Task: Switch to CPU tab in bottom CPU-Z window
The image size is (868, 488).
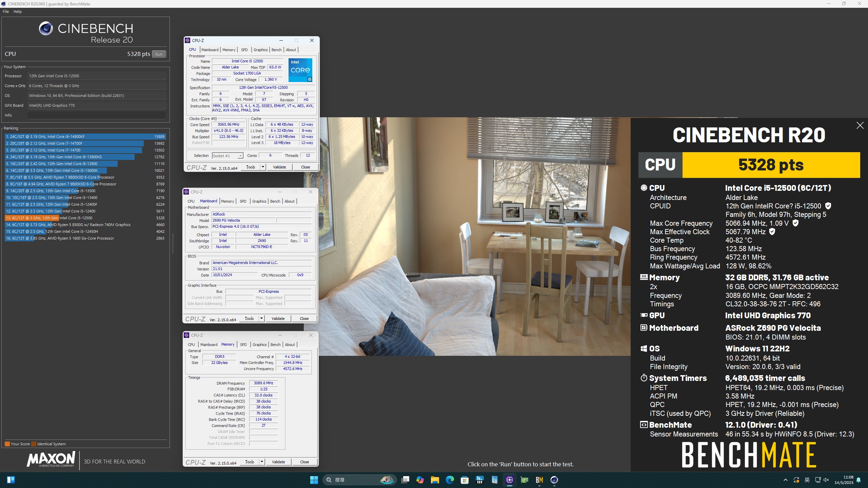Action: click(x=191, y=345)
